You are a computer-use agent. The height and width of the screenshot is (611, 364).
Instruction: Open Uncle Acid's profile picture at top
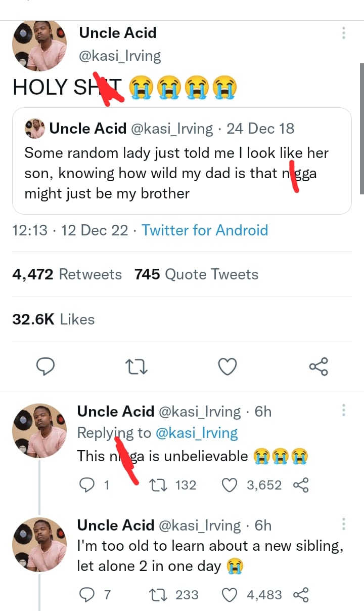pos(39,46)
